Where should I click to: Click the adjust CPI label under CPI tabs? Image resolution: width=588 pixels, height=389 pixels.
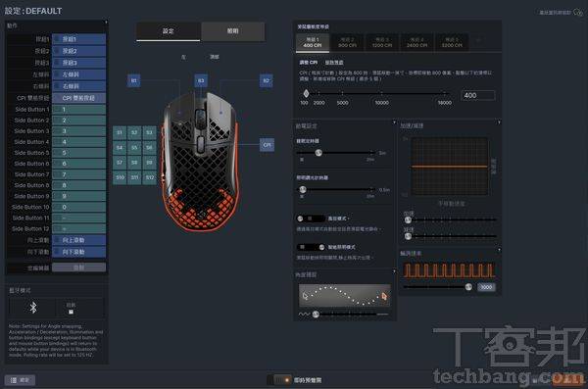[309, 63]
